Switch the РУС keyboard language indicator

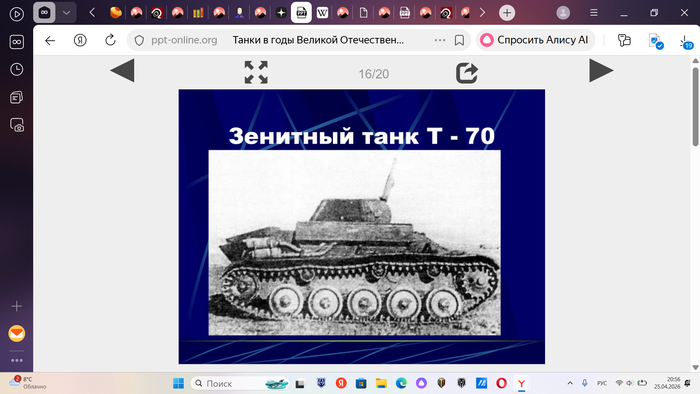tap(602, 383)
